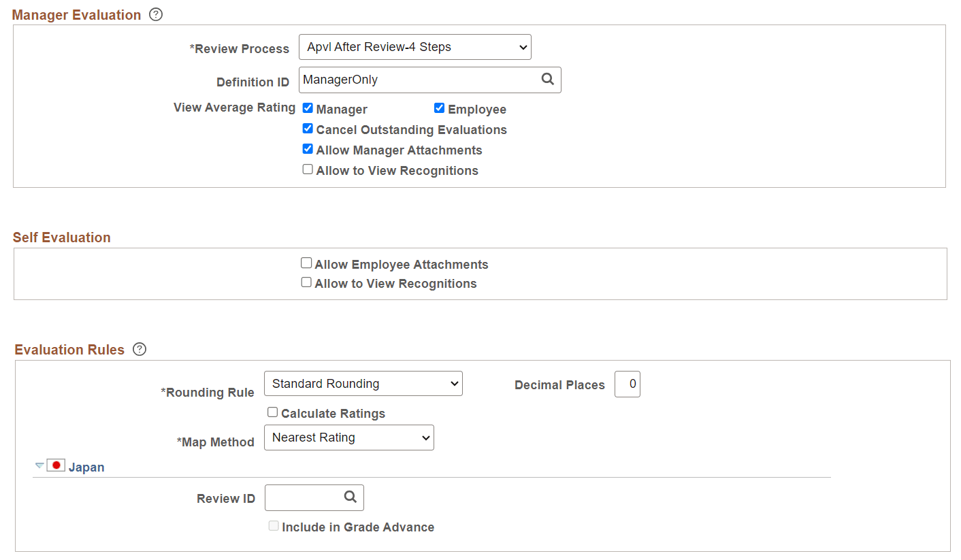Screen dimensions: 961x560
Task: Open the Manager Evaluation help icon
Action: click(x=156, y=14)
